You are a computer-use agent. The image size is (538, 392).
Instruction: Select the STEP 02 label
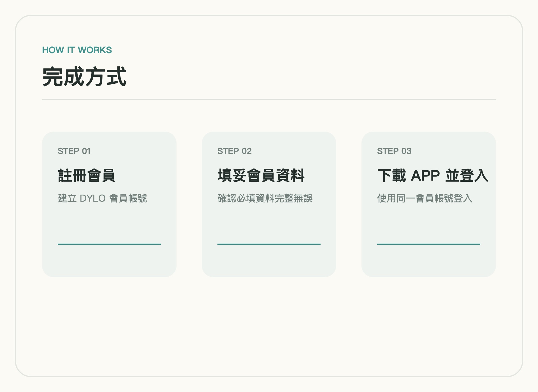click(x=235, y=151)
